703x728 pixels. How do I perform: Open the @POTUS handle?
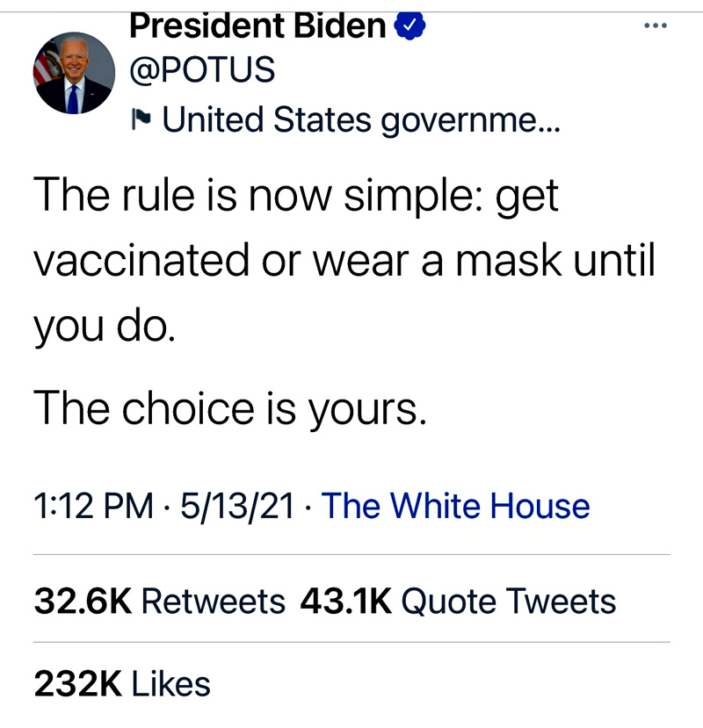201,71
